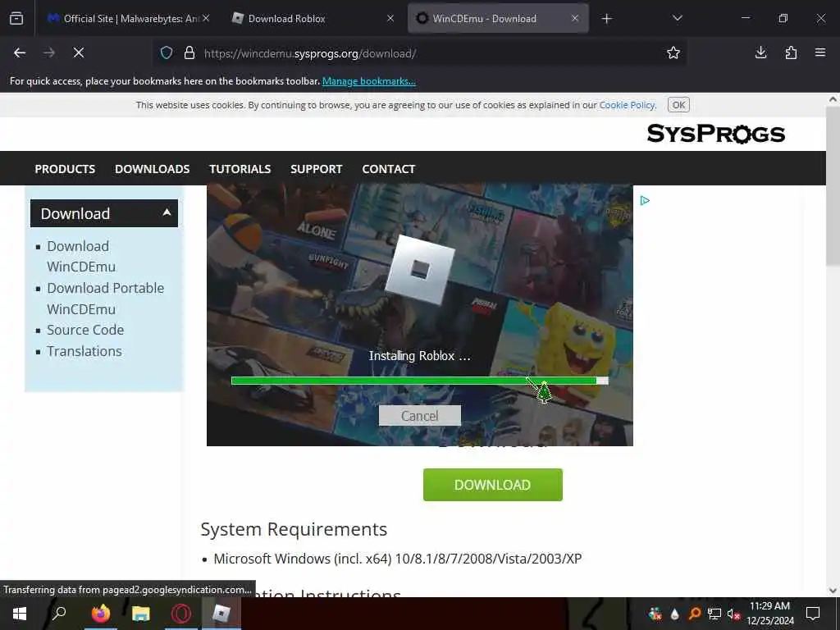Switch to the Malwarebytes Official Site tab
The height and width of the screenshot is (630, 840).
point(129,18)
